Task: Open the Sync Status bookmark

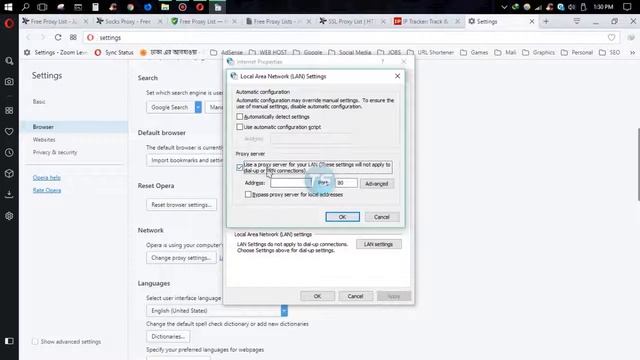Action: [114, 52]
